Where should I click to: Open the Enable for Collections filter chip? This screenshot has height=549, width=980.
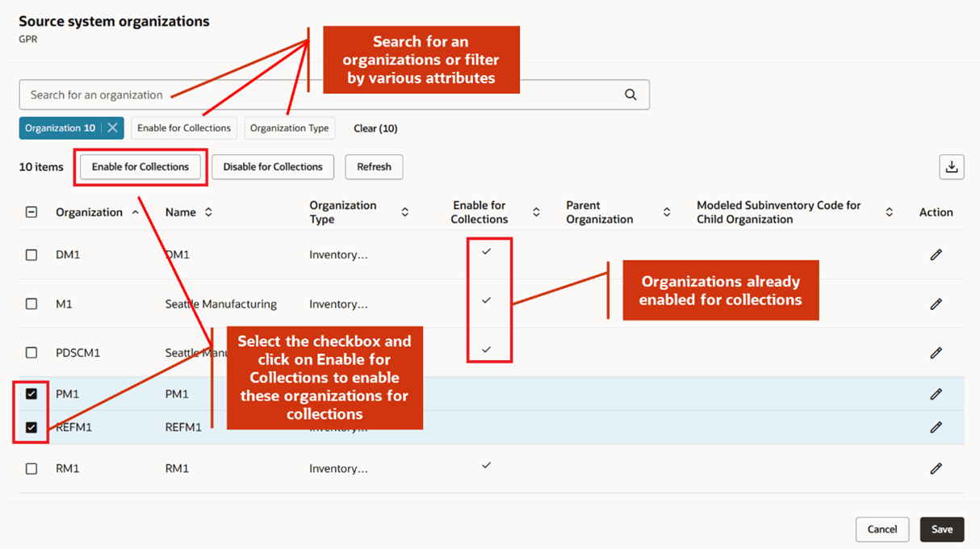pos(184,128)
